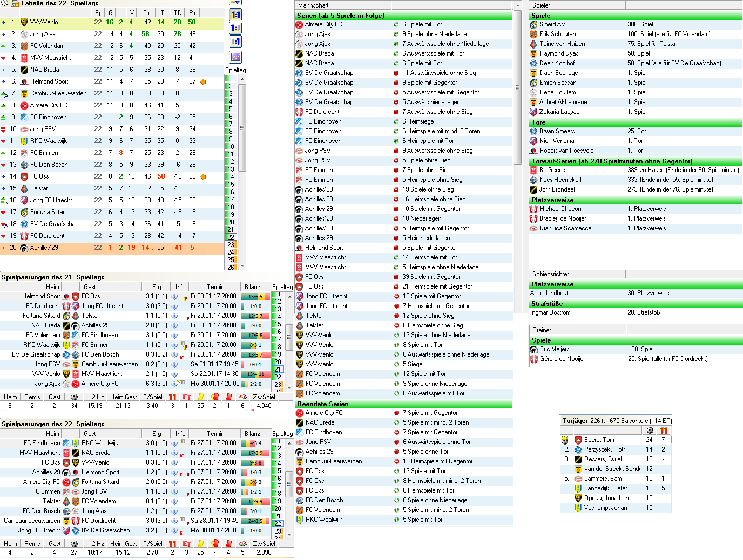Open info icon for NAC Breda vs Achilles'29
Image resolution: width=743 pixels, height=560 pixels.
pos(175,325)
